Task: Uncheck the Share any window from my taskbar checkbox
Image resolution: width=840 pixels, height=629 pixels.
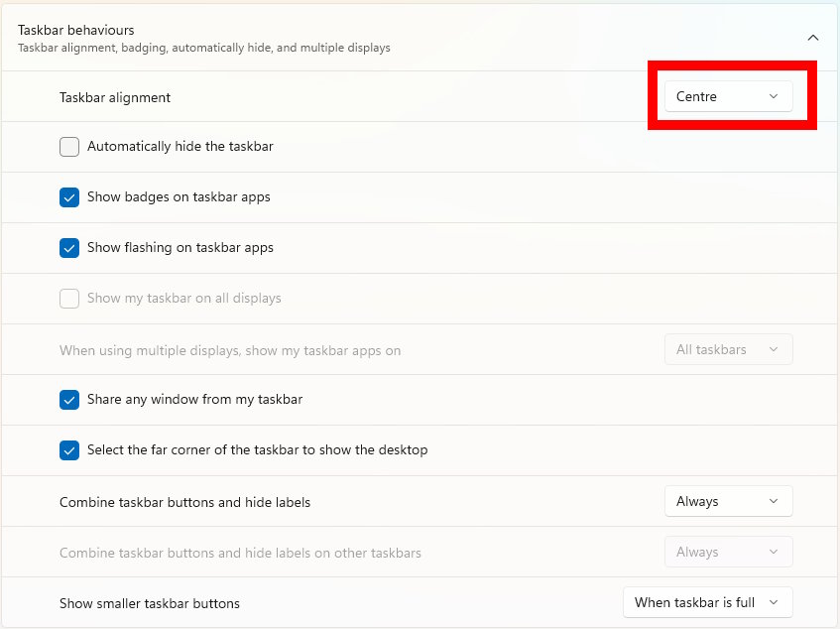Action: pyautogui.click(x=69, y=400)
